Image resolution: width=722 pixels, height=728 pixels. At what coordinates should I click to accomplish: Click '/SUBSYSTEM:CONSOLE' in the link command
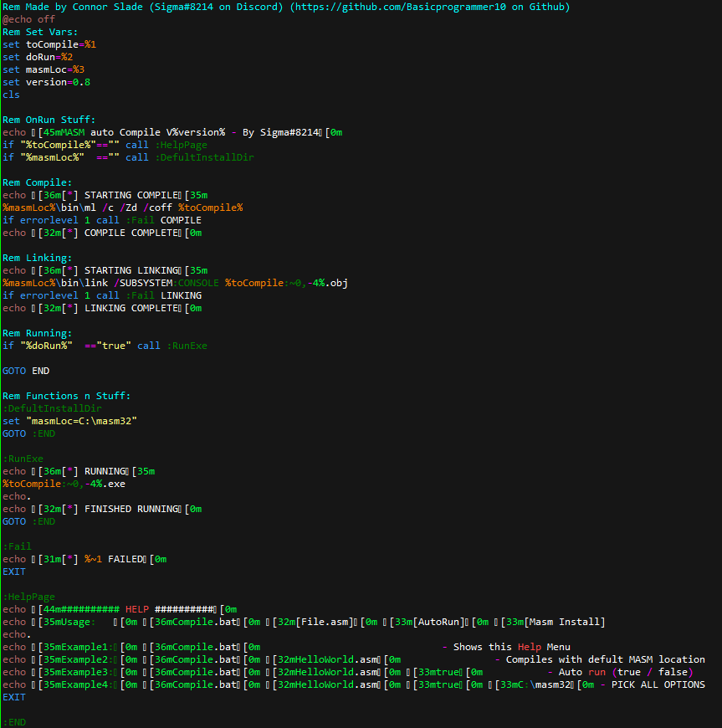166,283
